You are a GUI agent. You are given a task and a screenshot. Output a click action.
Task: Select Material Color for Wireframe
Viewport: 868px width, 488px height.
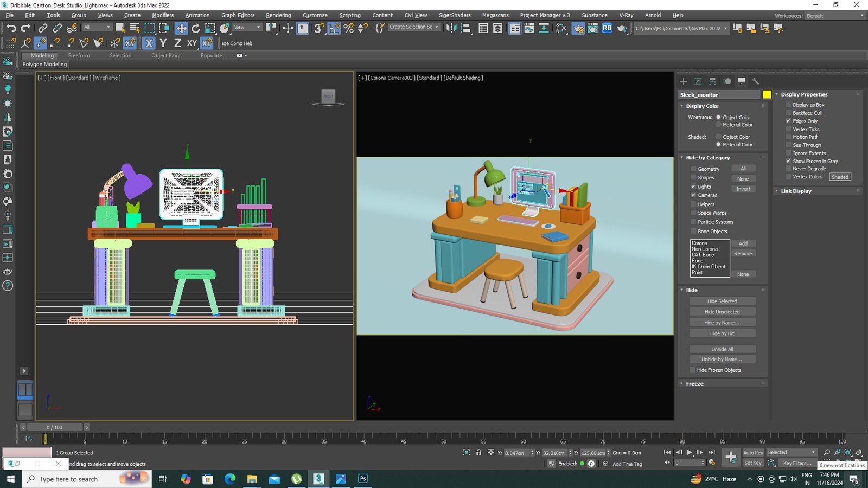(x=718, y=125)
